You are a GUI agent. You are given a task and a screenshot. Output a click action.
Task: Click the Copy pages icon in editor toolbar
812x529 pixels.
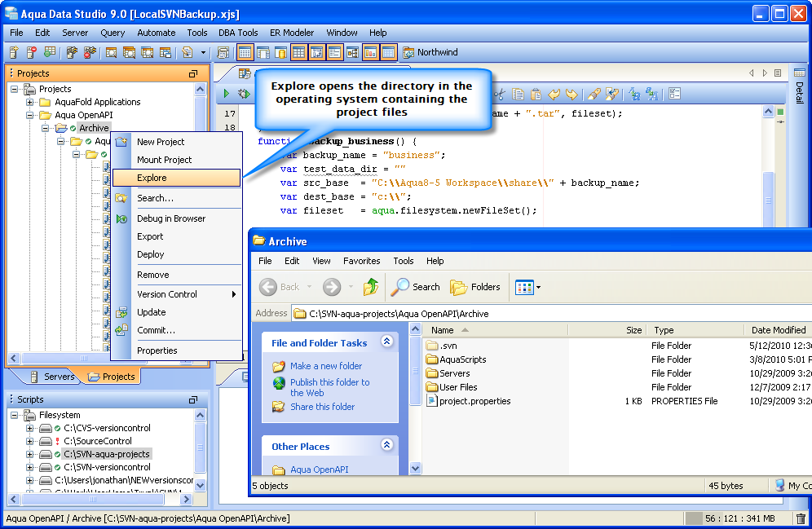click(518, 95)
